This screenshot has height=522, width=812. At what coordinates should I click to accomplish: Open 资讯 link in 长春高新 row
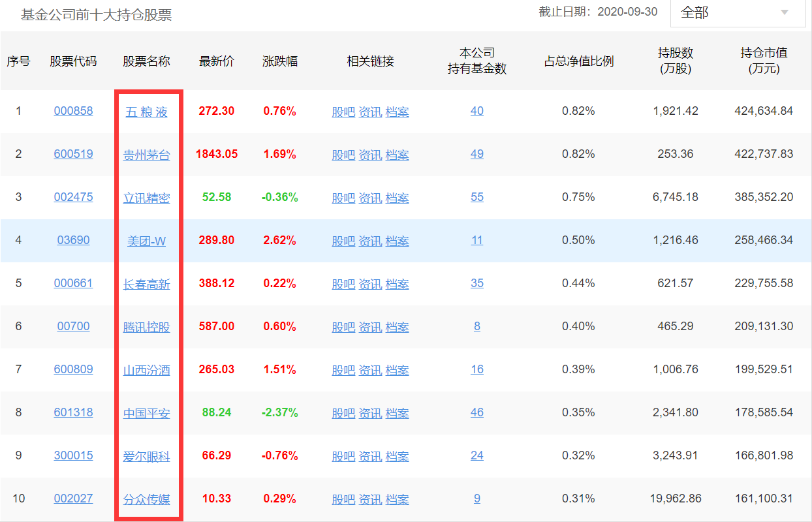tap(370, 284)
